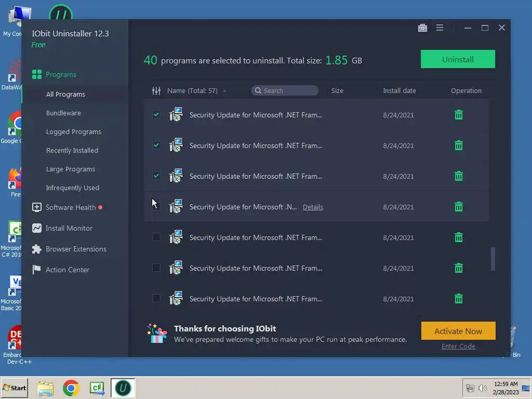Click the trash icon in the Details row
Screen dimensions: 532x399
(x=458, y=207)
